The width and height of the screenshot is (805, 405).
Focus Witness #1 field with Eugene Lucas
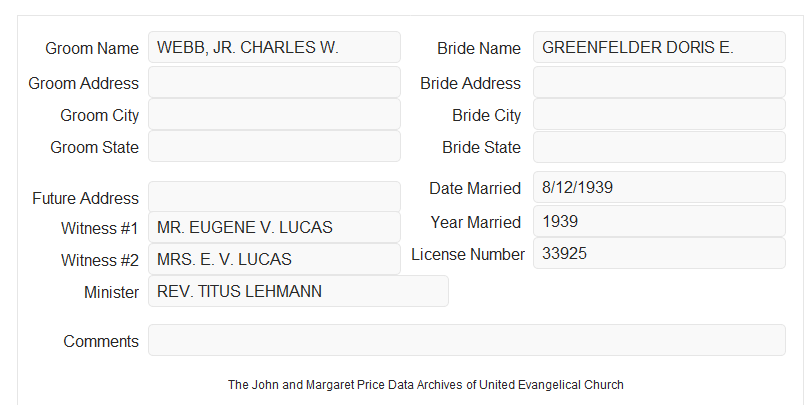click(274, 227)
